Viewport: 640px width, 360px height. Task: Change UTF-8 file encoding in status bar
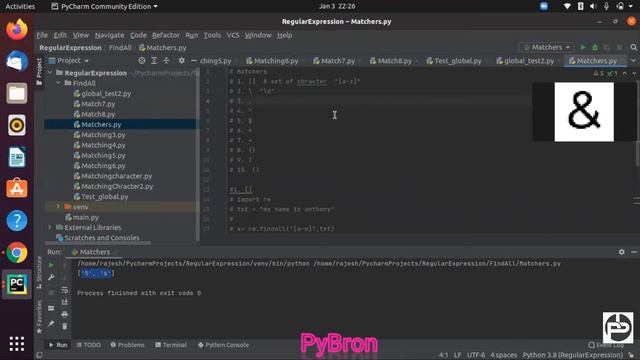click(x=476, y=355)
